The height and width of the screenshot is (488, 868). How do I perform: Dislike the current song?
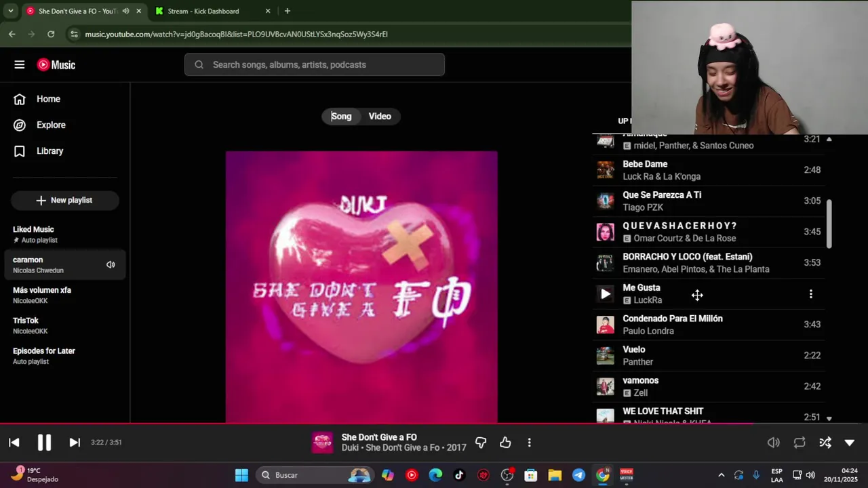point(481,443)
